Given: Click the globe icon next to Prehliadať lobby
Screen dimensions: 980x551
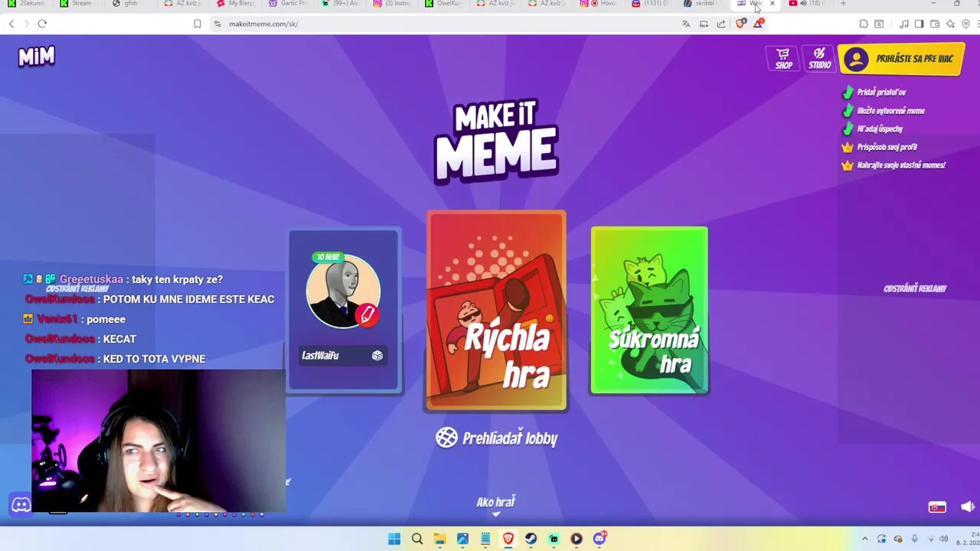Looking at the screenshot, I should (446, 437).
